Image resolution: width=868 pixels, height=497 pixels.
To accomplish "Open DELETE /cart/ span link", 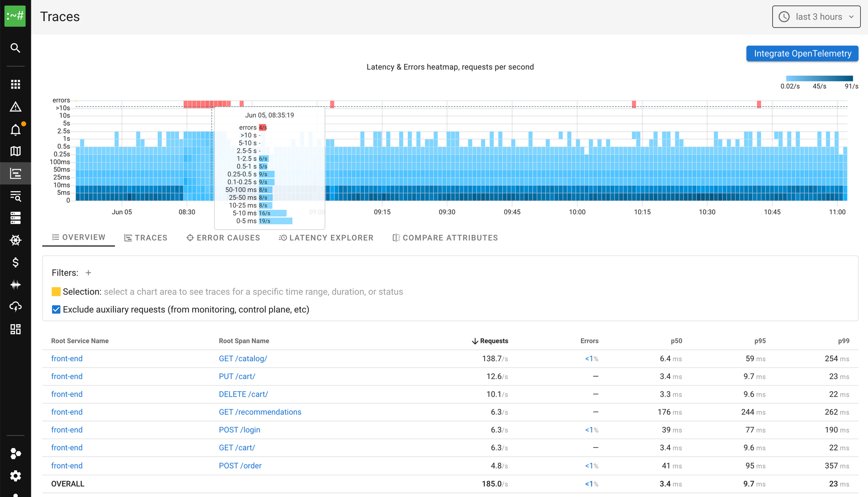I will point(243,394).
